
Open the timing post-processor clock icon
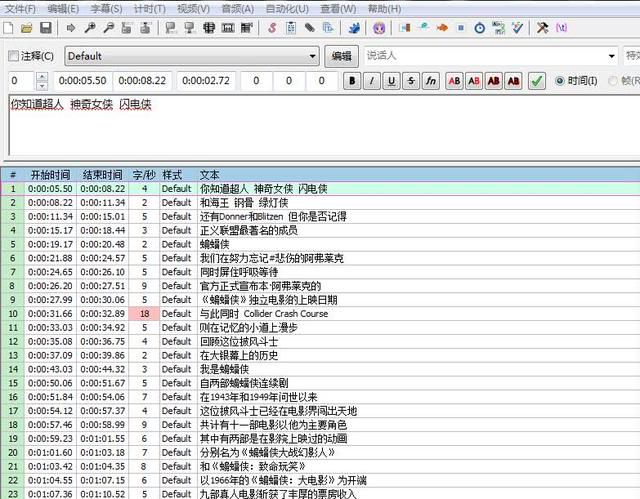480,28
